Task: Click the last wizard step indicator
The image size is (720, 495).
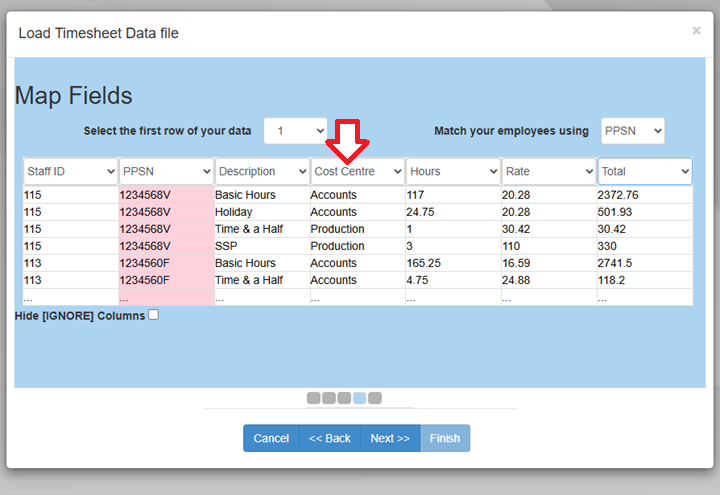Action: coord(375,398)
